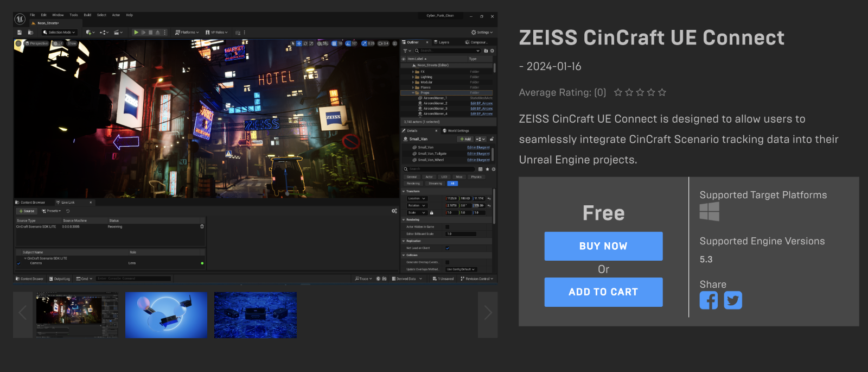Uncheck the Camera subject checkbox in Live Link
This screenshot has height=372, width=868.
point(19,263)
